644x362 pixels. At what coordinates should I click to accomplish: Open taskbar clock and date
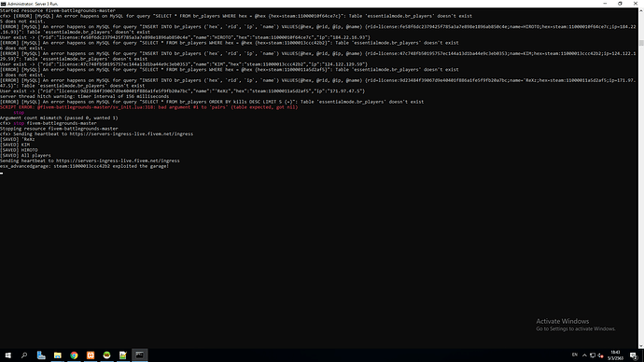point(615,355)
